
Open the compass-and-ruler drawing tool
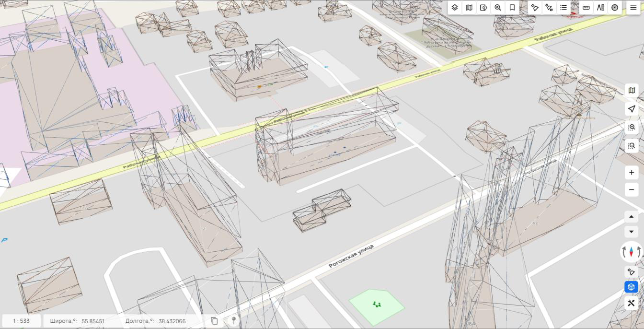pyautogui.click(x=600, y=8)
